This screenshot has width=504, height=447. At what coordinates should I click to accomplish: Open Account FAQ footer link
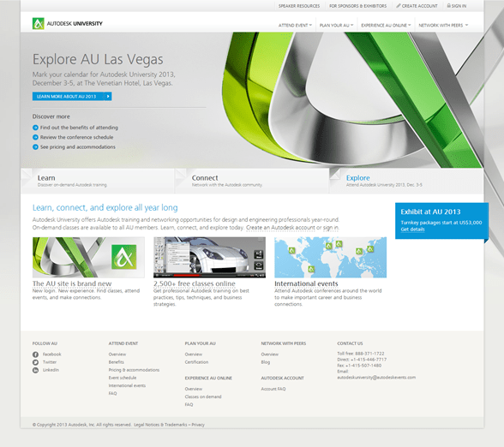click(x=273, y=389)
